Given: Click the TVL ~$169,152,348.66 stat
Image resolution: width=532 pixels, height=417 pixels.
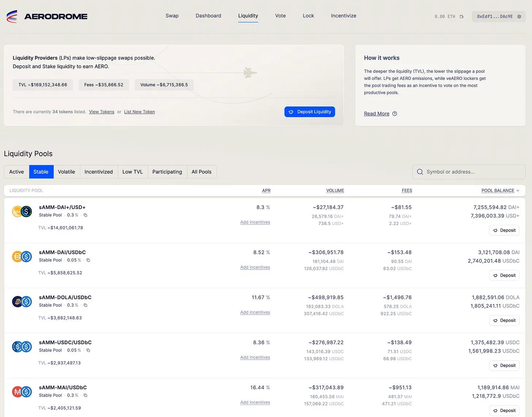Looking at the screenshot, I should click(x=43, y=85).
